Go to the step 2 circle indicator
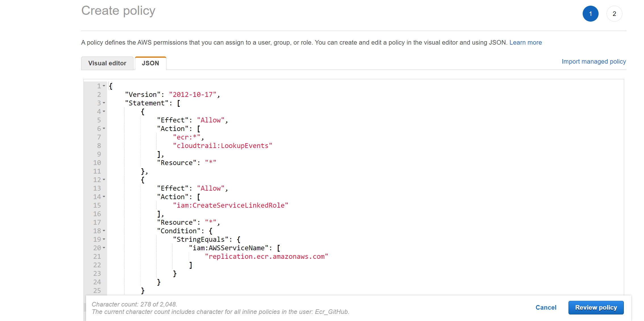This screenshot has width=644, height=321. pyautogui.click(x=614, y=14)
